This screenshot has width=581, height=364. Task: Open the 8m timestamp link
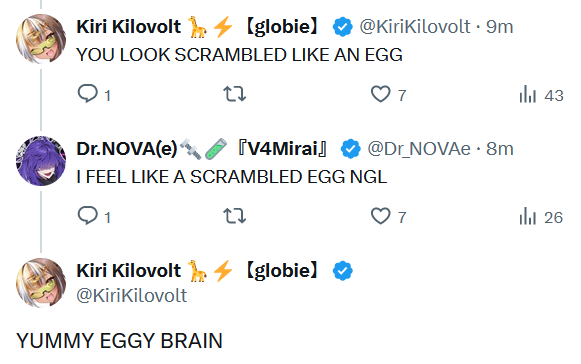(499, 149)
